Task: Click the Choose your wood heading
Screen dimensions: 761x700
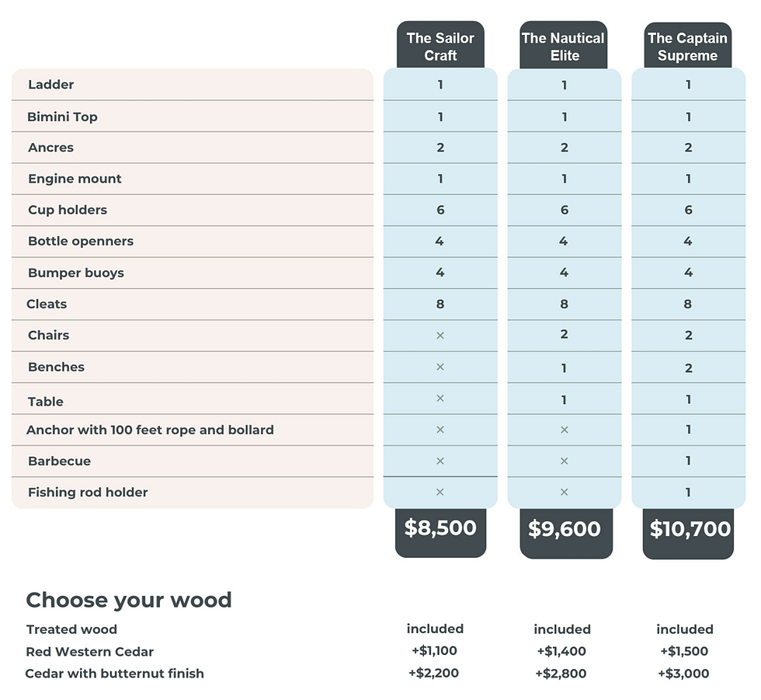Action: coord(129,600)
